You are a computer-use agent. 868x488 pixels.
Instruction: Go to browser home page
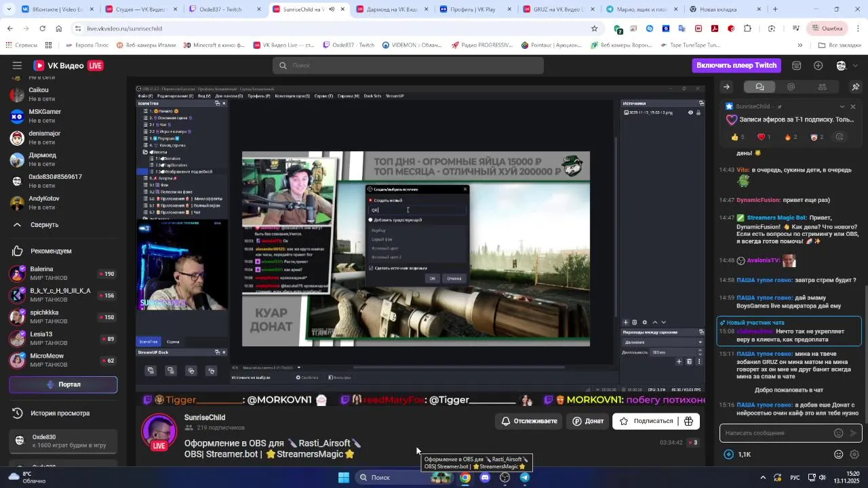tap(59, 28)
